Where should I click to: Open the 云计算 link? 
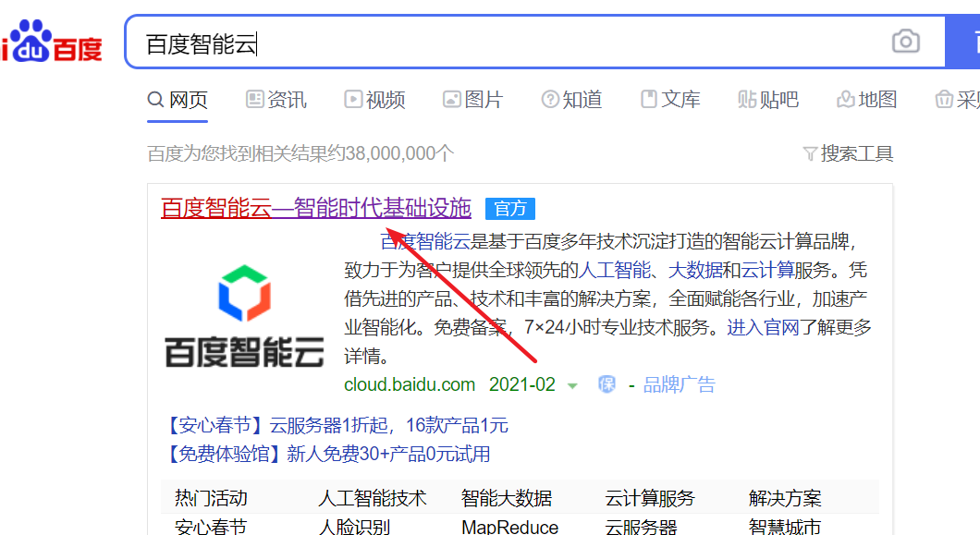[x=767, y=270]
